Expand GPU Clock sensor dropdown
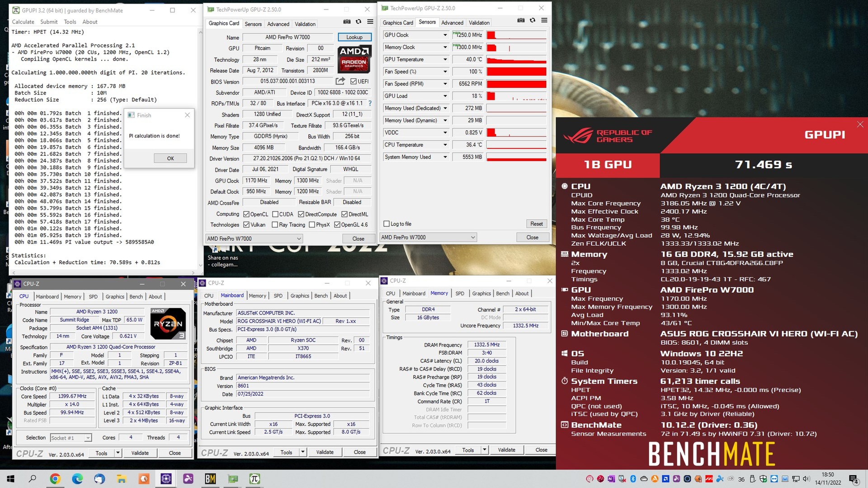 tap(445, 35)
